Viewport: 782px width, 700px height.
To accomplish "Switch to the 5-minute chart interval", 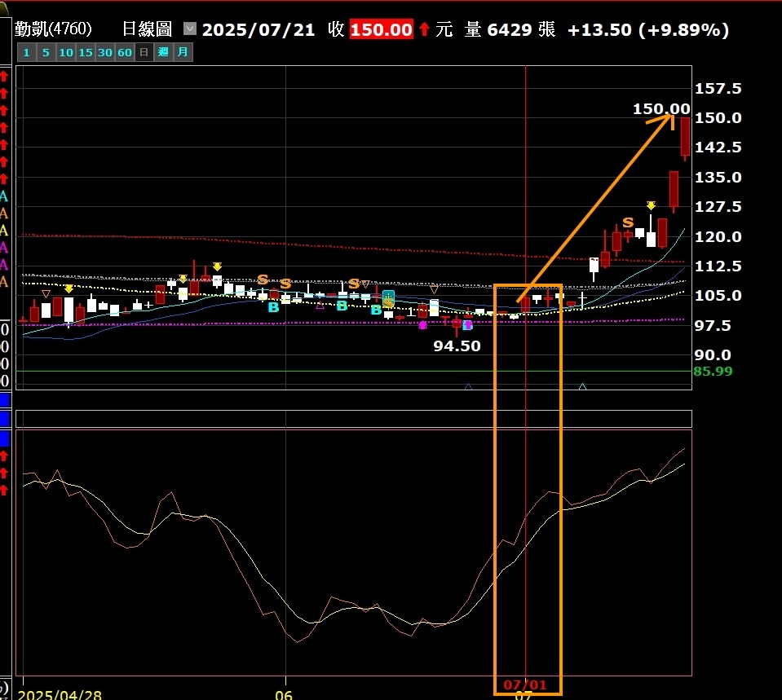I will point(46,52).
